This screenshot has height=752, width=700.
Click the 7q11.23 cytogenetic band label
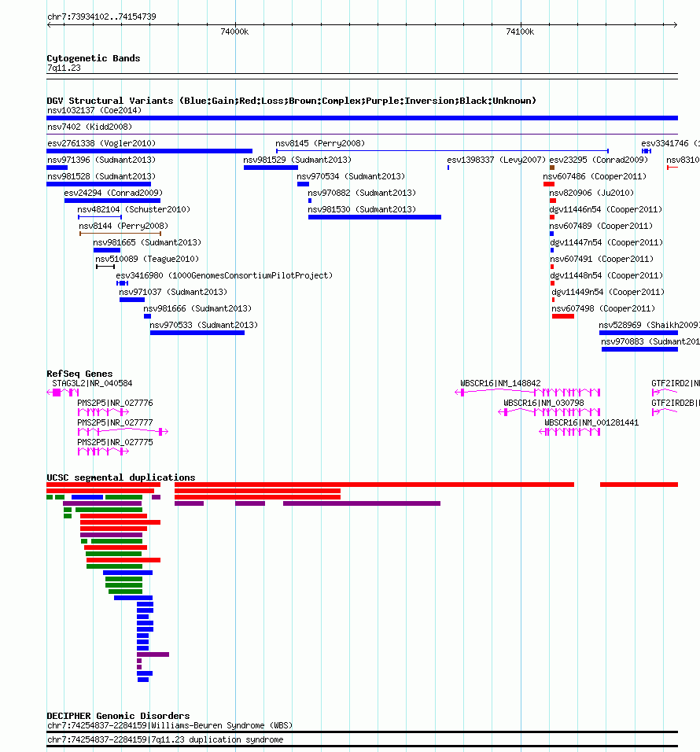pyautogui.click(x=64, y=68)
